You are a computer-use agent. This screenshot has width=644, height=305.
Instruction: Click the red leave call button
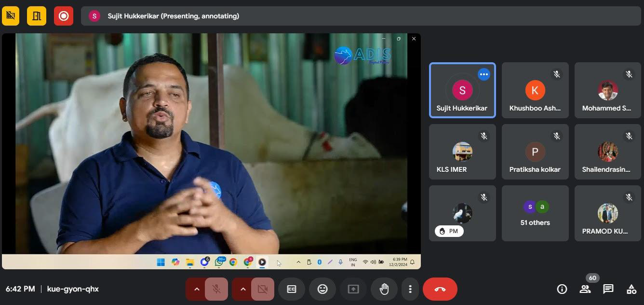[440, 289]
